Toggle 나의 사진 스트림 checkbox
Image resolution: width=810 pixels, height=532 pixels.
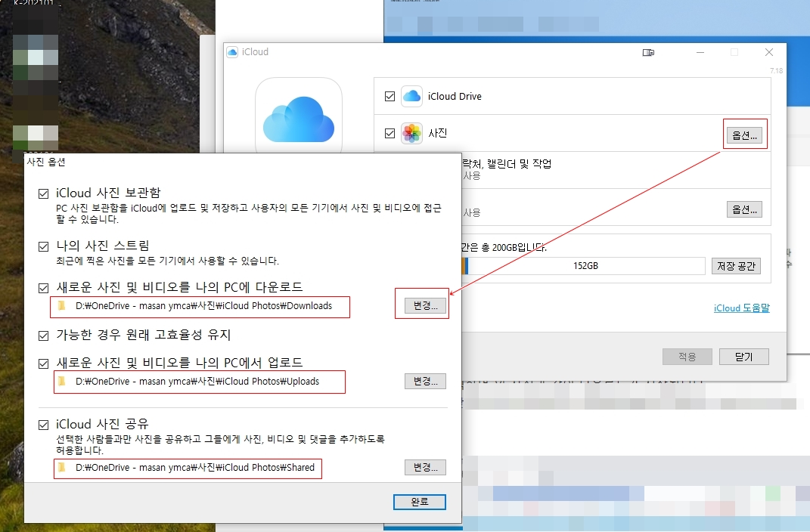(x=43, y=246)
